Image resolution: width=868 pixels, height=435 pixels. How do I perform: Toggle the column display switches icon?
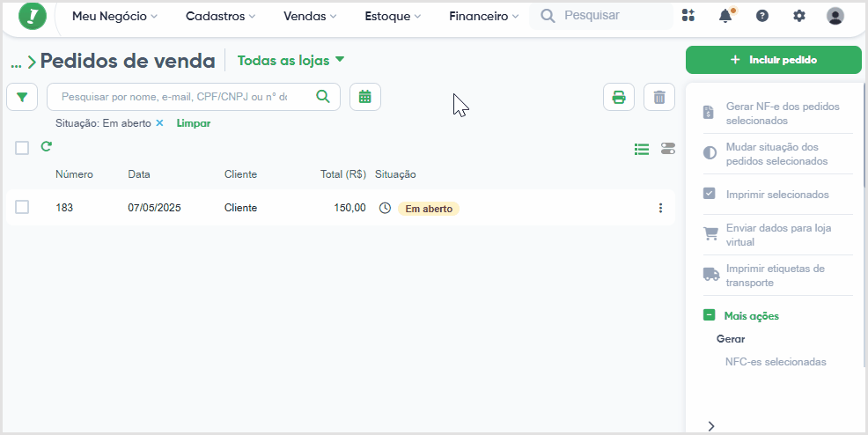click(x=668, y=148)
